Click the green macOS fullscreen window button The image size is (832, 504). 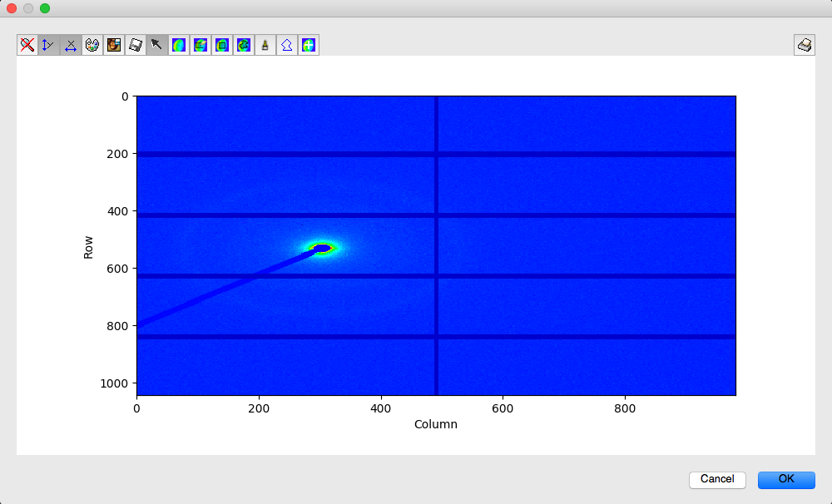click(45, 8)
